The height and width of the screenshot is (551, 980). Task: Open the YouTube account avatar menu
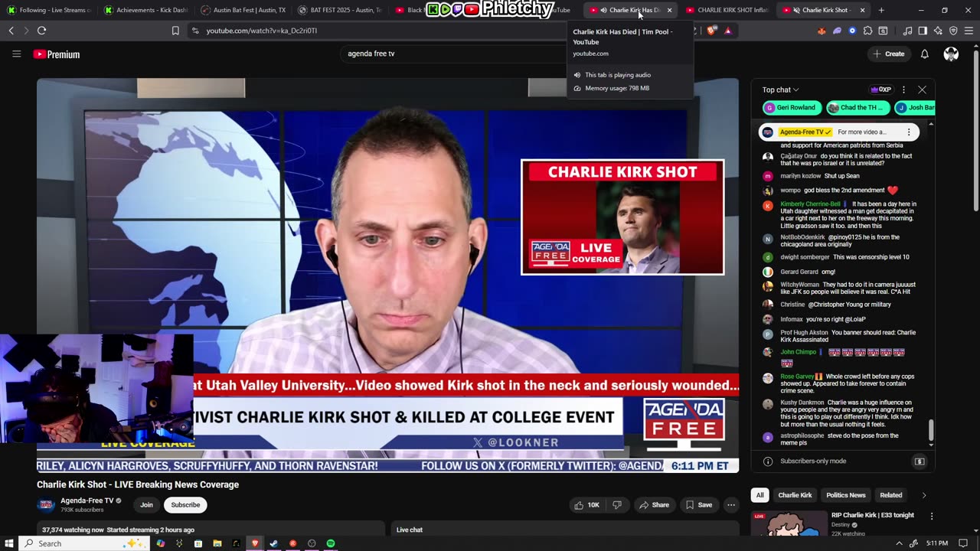951,54
